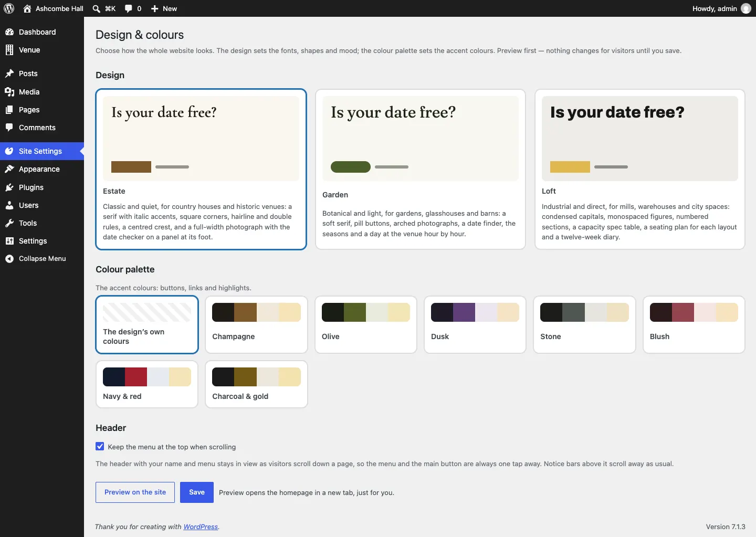The height and width of the screenshot is (537, 756).
Task: Select the Loft design card
Action: click(640, 169)
